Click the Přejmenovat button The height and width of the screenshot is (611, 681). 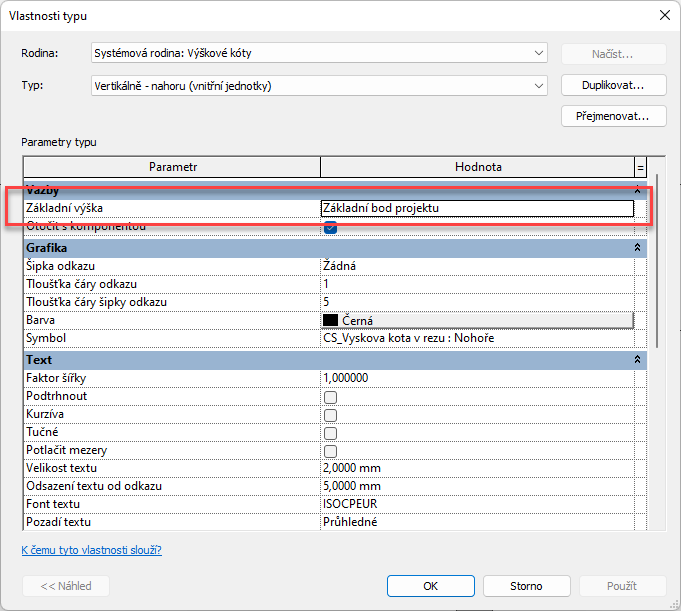point(613,116)
